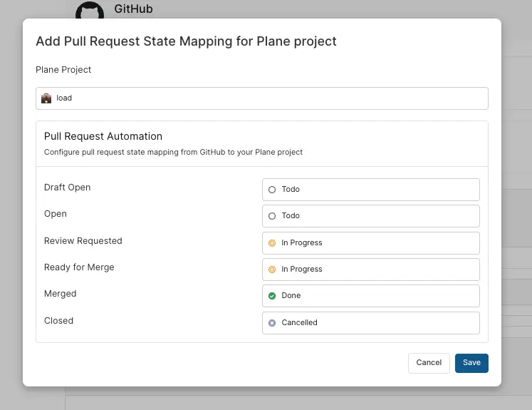
Task: Click In Progress icon for Review Requested
Action: [272, 243]
